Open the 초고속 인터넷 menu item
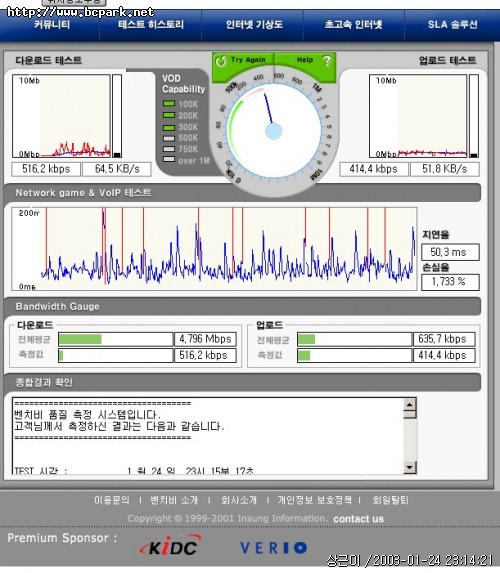Screen dimensions: 500x573 [x=353, y=24]
